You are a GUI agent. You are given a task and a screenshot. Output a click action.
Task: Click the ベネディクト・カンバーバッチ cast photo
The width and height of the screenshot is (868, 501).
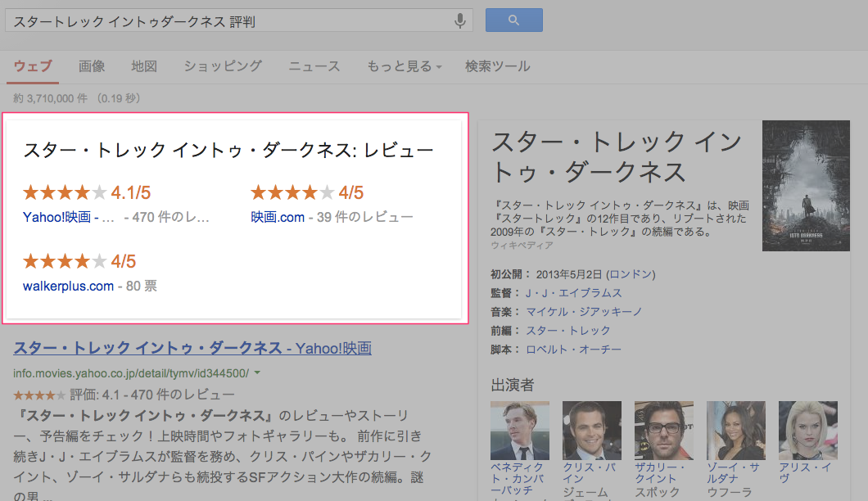[x=520, y=430]
